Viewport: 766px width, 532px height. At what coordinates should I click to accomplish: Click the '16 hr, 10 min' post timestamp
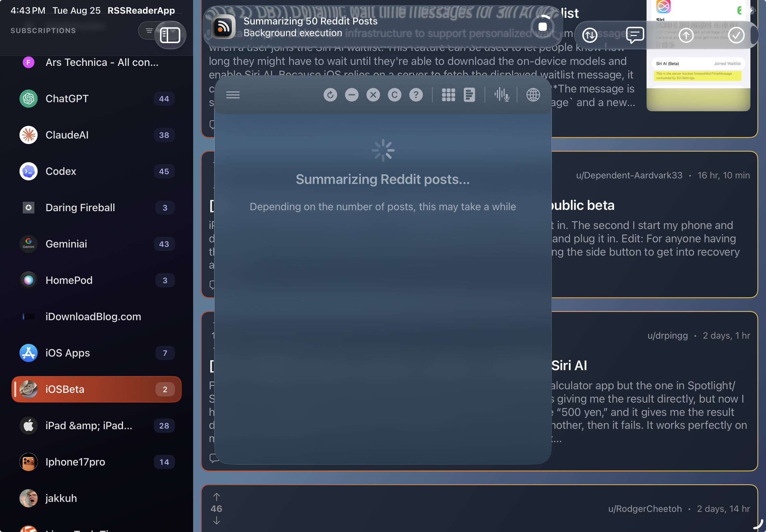pyautogui.click(x=724, y=175)
